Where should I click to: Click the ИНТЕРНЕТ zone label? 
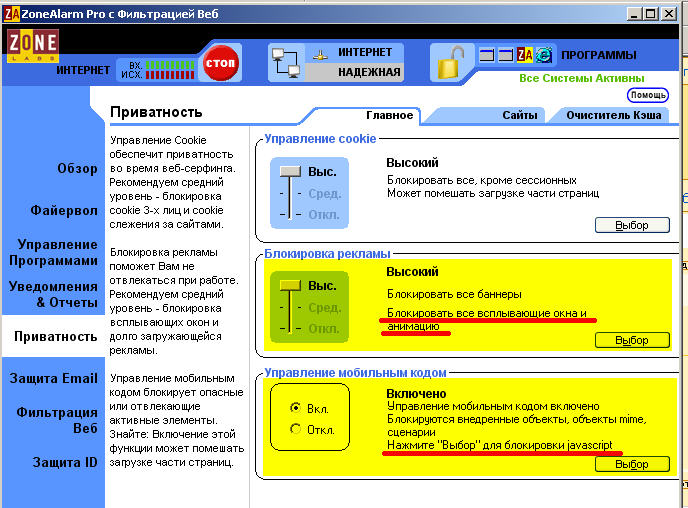pos(365,52)
